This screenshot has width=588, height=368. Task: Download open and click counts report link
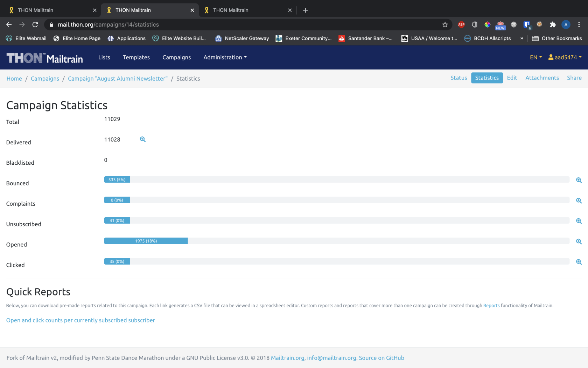[80, 320]
